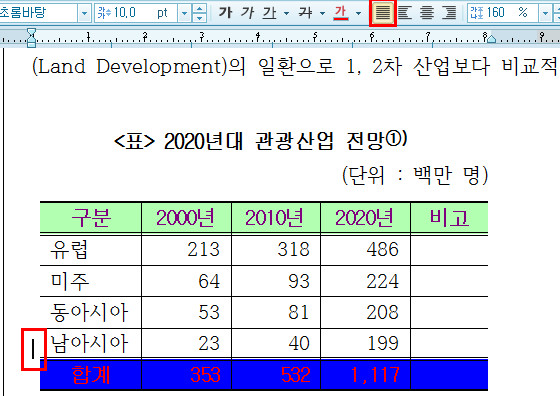The height and width of the screenshot is (396, 560).
Task: Expand underline style options arrow
Action: (x=286, y=14)
